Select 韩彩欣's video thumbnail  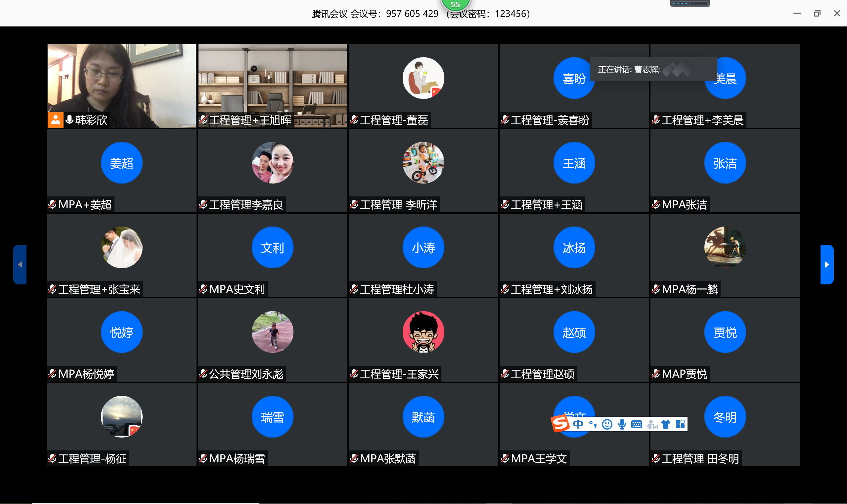121,81
